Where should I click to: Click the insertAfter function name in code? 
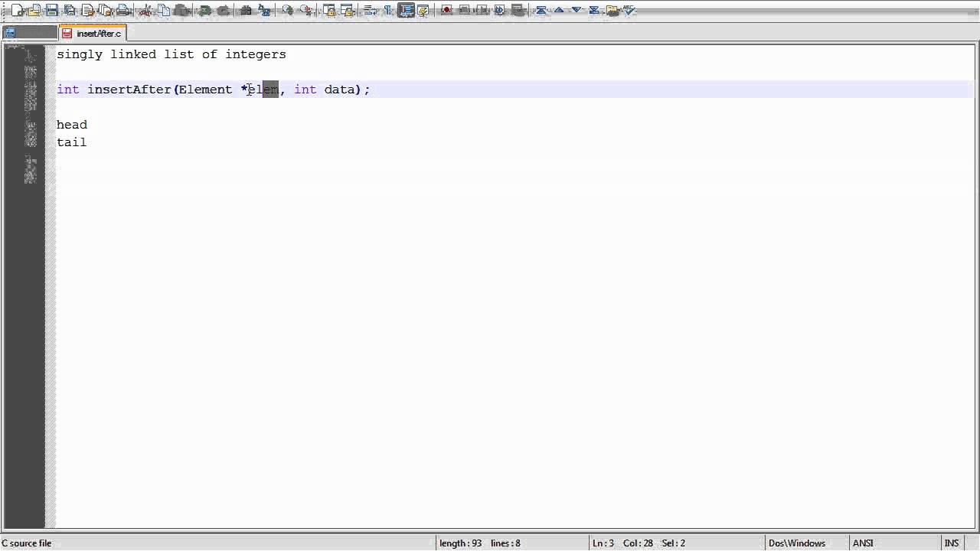(x=129, y=90)
